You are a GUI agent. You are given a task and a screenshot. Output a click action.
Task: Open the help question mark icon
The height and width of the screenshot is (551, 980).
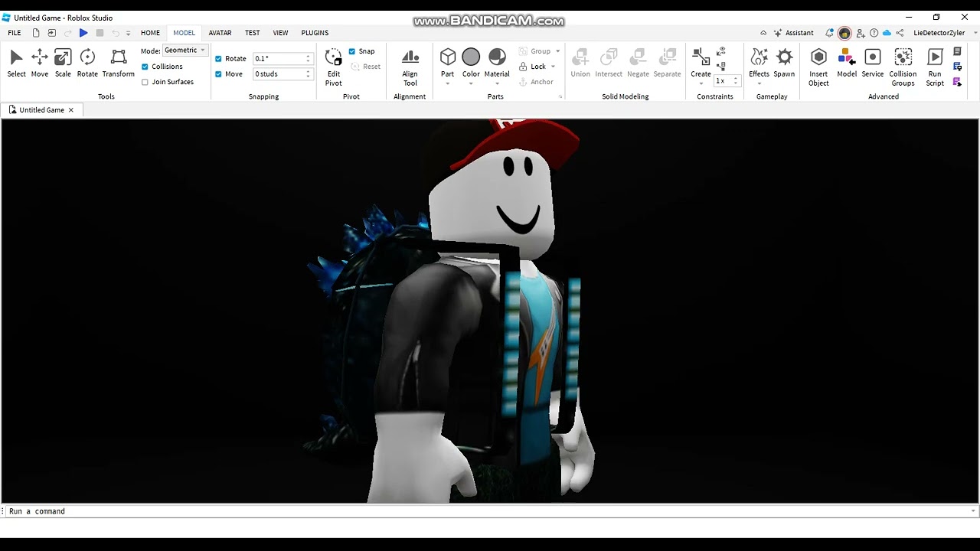pyautogui.click(x=874, y=33)
